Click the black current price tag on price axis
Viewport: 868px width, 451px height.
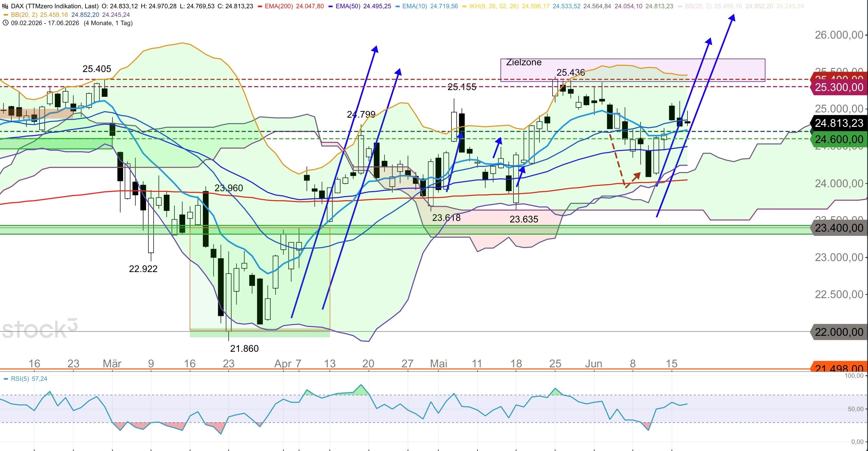coord(839,123)
